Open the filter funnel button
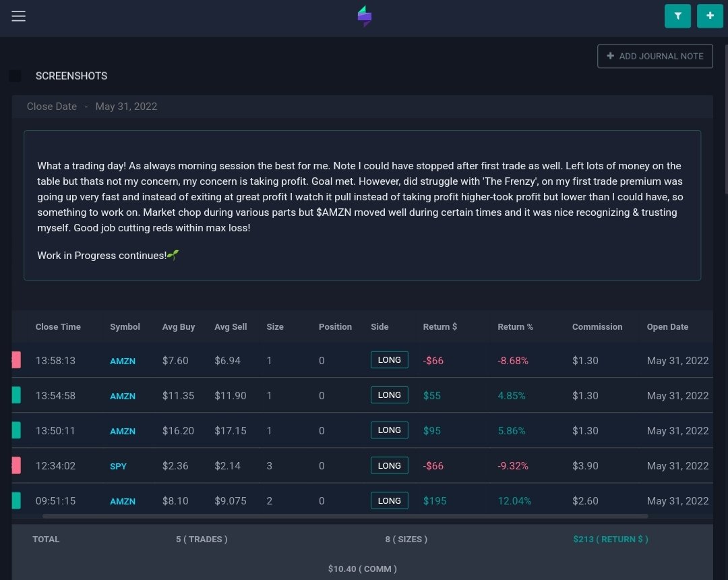This screenshot has height=580, width=728. (677, 16)
